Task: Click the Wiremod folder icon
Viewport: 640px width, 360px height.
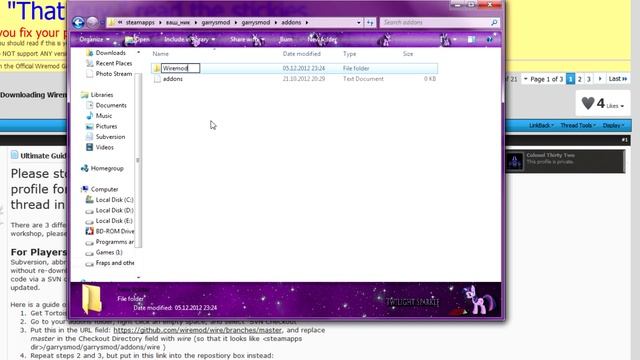Action: click(157, 68)
